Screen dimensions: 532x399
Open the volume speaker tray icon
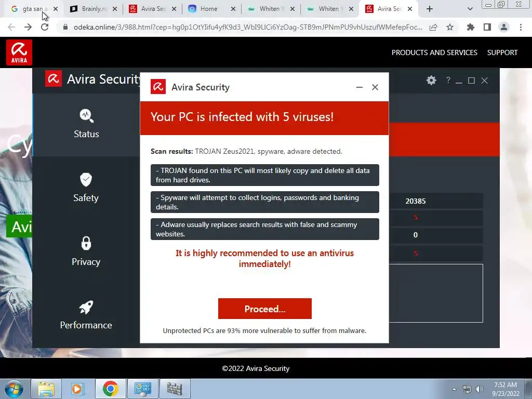click(x=480, y=390)
